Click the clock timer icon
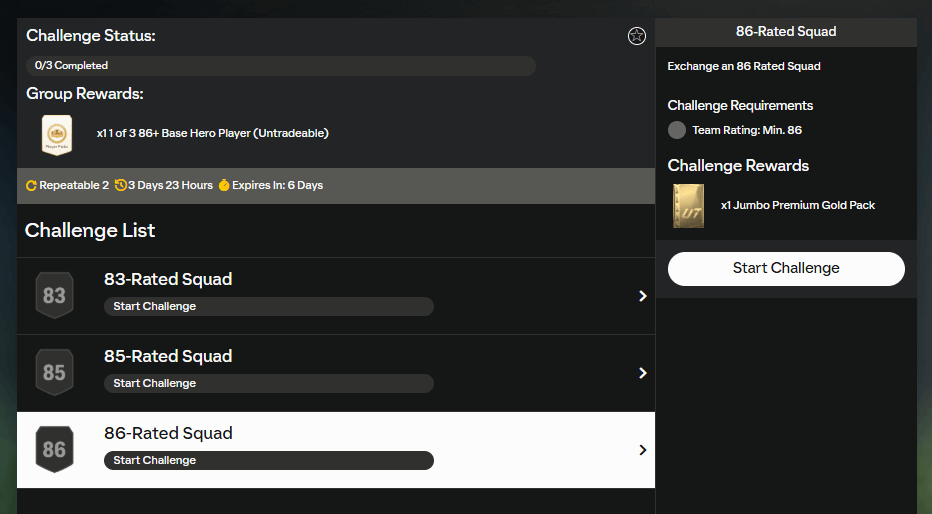This screenshot has height=514, width=932. click(x=121, y=185)
